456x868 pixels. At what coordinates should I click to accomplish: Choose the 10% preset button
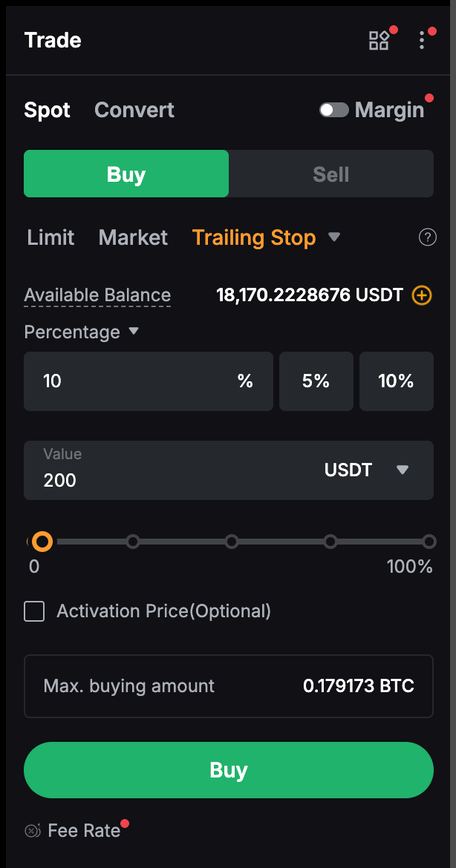(396, 381)
